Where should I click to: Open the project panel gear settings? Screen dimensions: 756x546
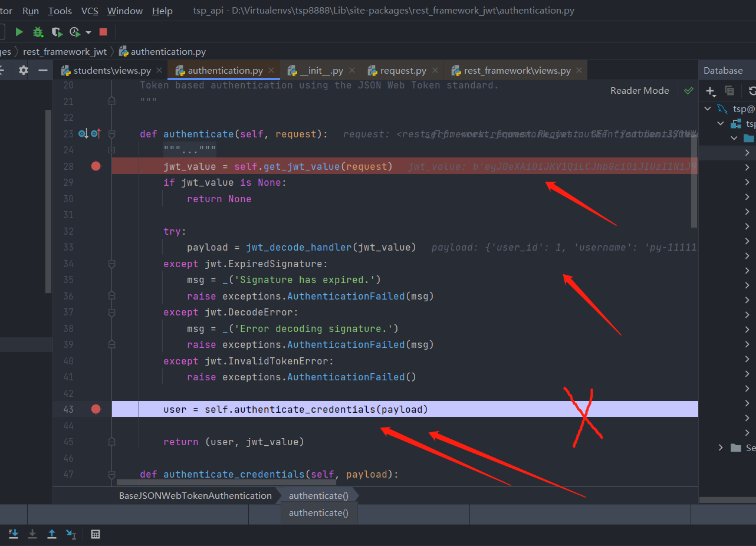(23, 70)
